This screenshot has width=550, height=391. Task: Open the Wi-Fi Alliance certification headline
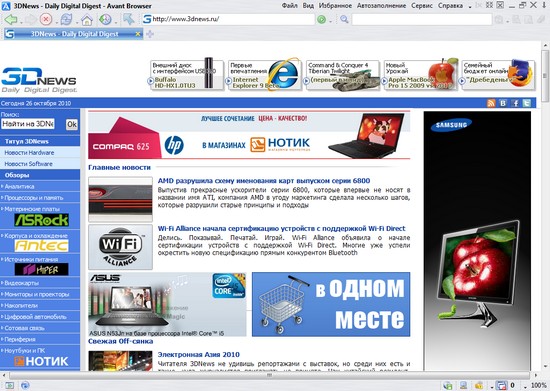pyautogui.click(x=281, y=228)
